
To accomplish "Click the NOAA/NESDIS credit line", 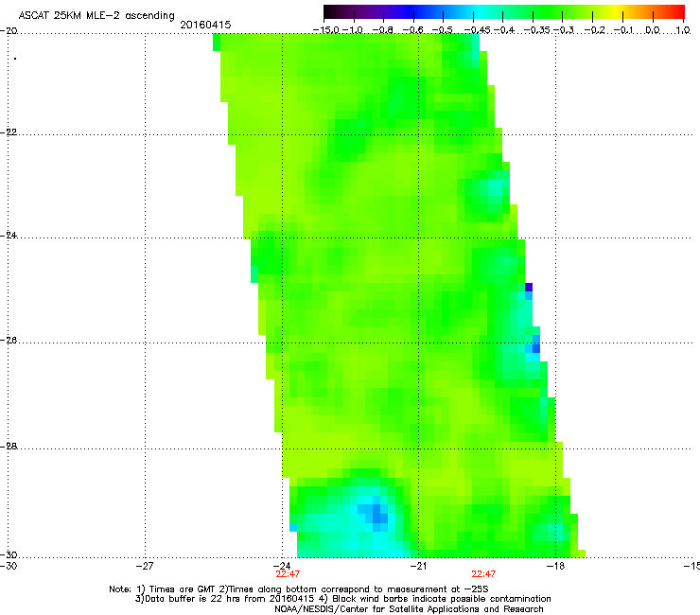I will click(x=409, y=609).
